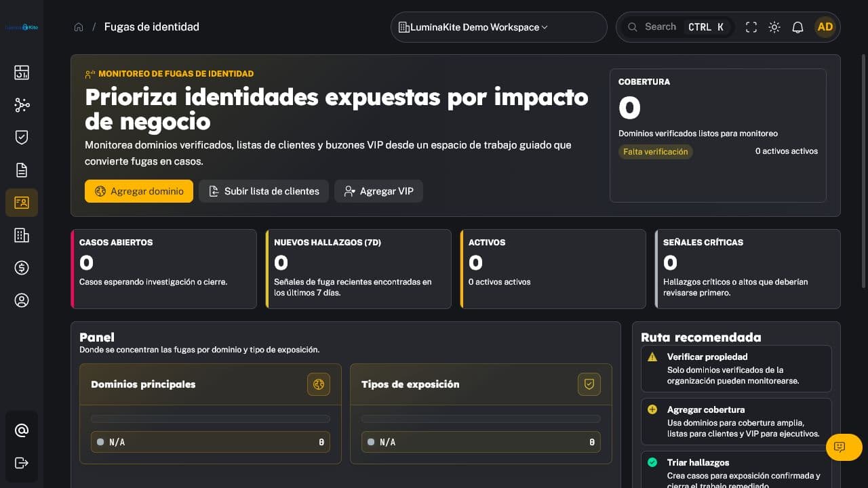
Task: Open the dashboard icon in sidebar
Action: click(22, 73)
